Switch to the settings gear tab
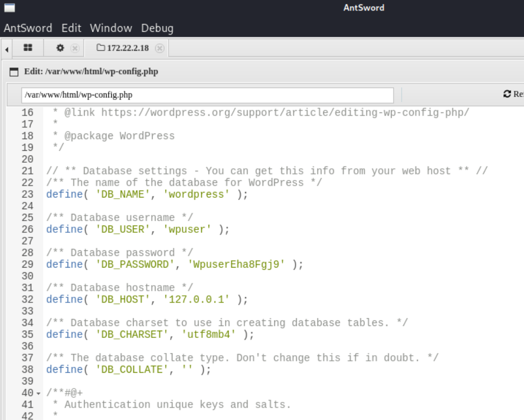 [61, 48]
